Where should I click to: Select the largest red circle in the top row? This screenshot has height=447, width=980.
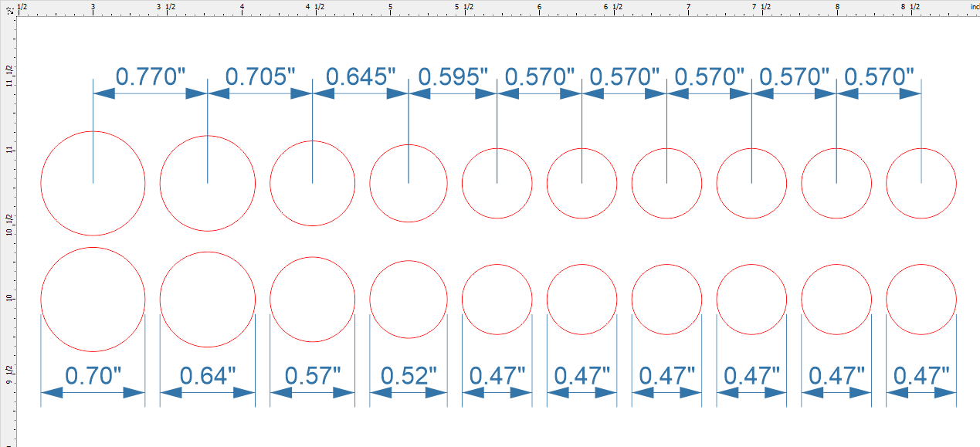point(93,183)
